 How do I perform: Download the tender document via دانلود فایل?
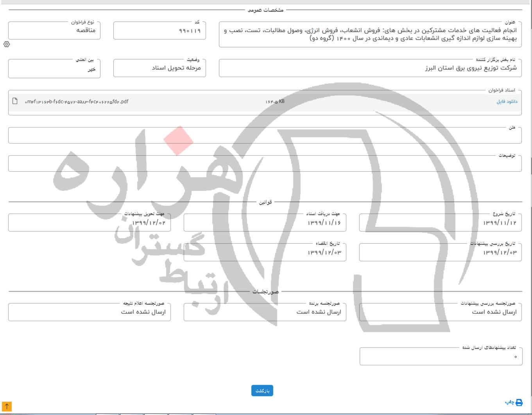(x=507, y=102)
